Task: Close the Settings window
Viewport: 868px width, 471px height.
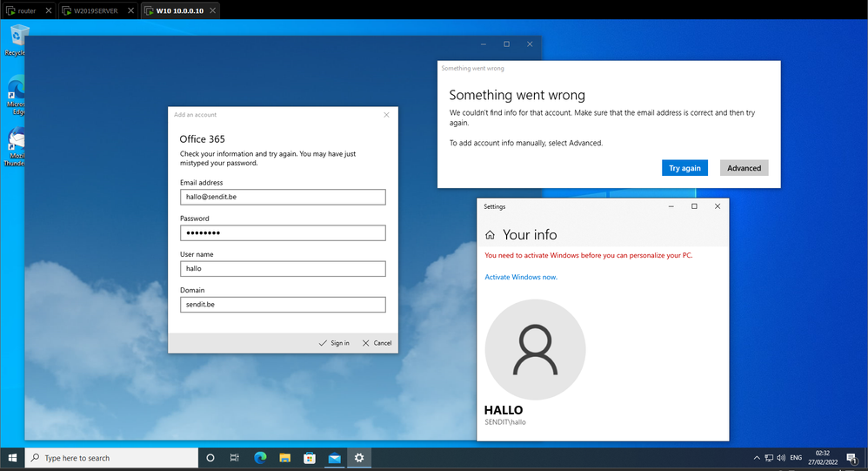Action: pyautogui.click(x=718, y=206)
